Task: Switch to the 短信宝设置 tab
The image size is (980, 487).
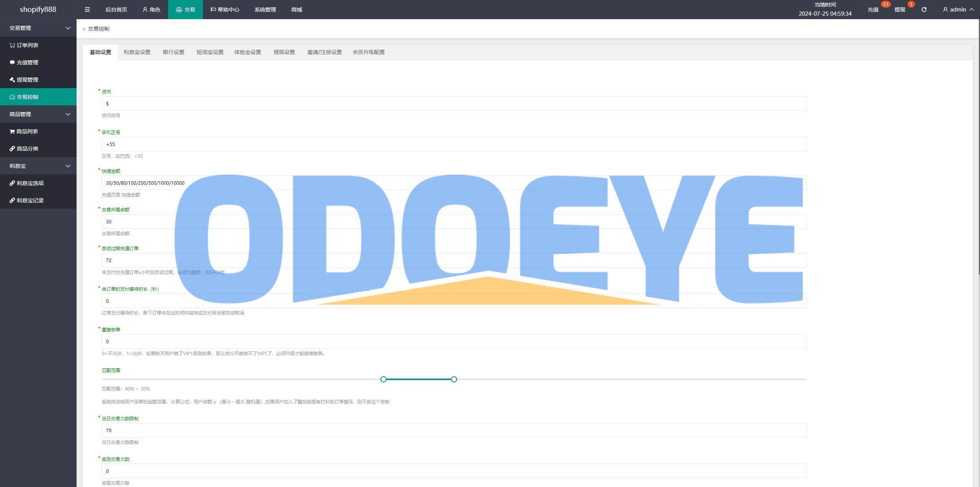Action: point(210,52)
